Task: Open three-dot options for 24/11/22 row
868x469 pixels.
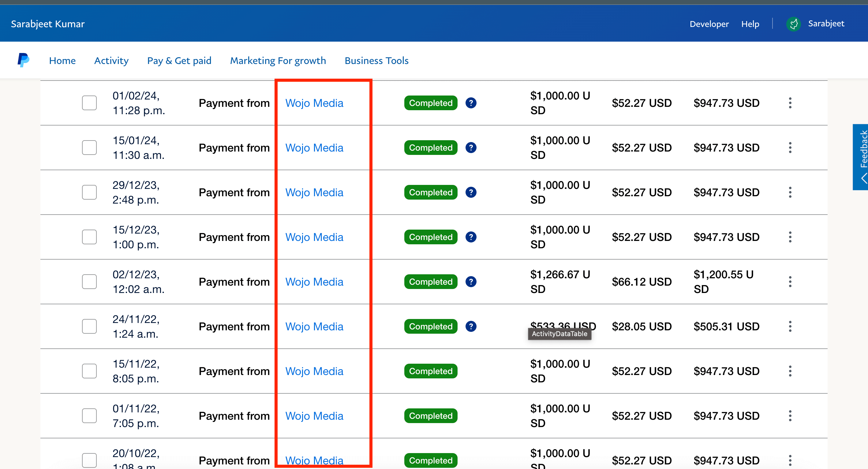Action: [x=790, y=326]
